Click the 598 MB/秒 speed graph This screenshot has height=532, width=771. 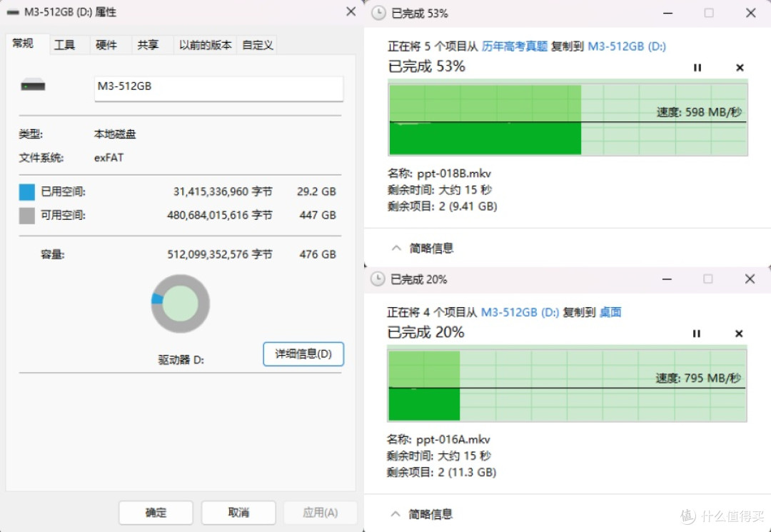[x=568, y=118]
